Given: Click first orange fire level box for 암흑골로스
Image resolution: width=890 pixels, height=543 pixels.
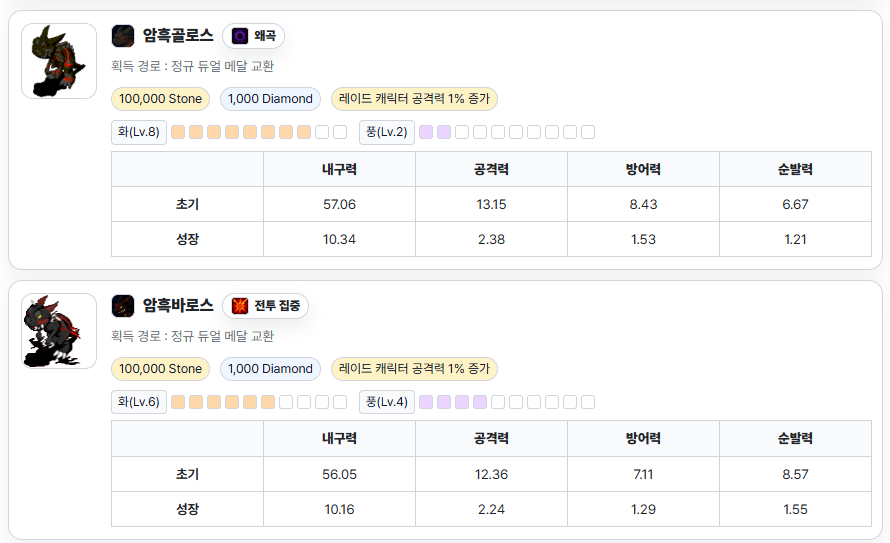Looking at the screenshot, I should pyautogui.click(x=178, y=132).
